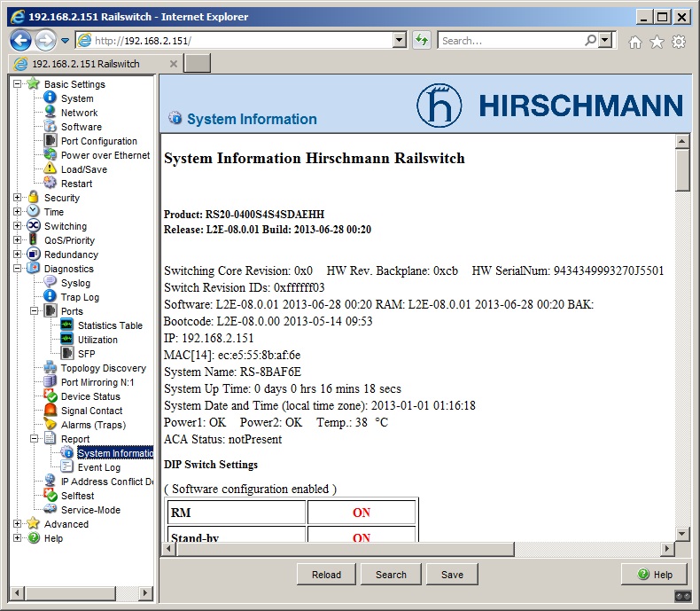Open the Load/Save warning icon entry
The width and height of the screenshot is (700, 611).
[51, 169]
